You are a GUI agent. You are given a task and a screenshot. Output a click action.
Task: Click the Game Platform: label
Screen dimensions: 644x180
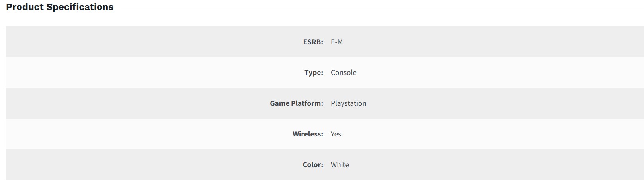coord(296,103)
